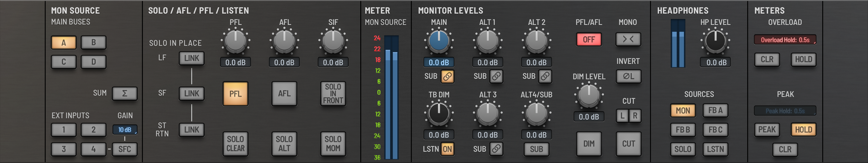Viewport: 868px width, 163px height.
Task: Click the SOLO MOM button
Action: pyautogui.click(x=333, y=144)
